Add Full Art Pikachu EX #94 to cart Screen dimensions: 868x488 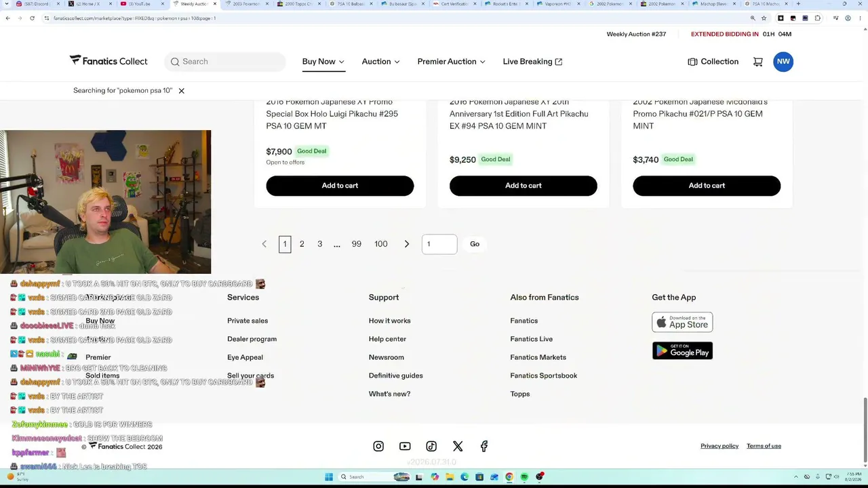tap(524, 186)
